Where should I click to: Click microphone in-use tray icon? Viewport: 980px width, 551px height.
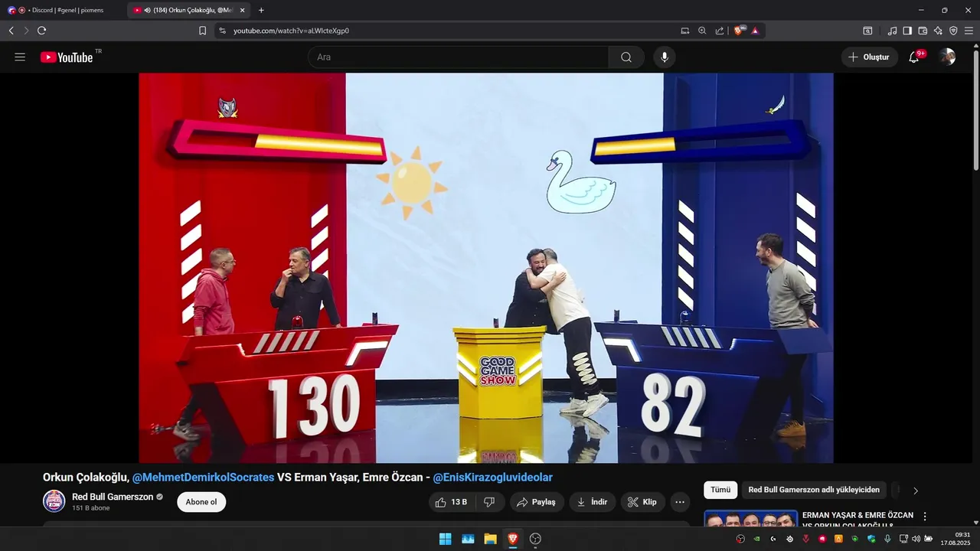pyautogui.click(x=887, y=539)
